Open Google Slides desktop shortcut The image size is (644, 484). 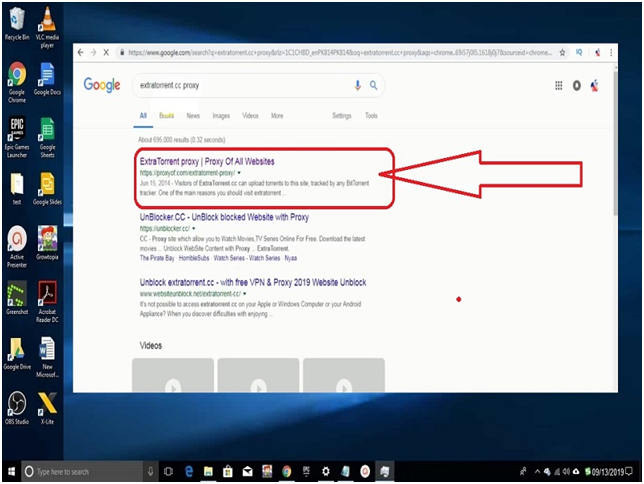(x=47, y=189)
